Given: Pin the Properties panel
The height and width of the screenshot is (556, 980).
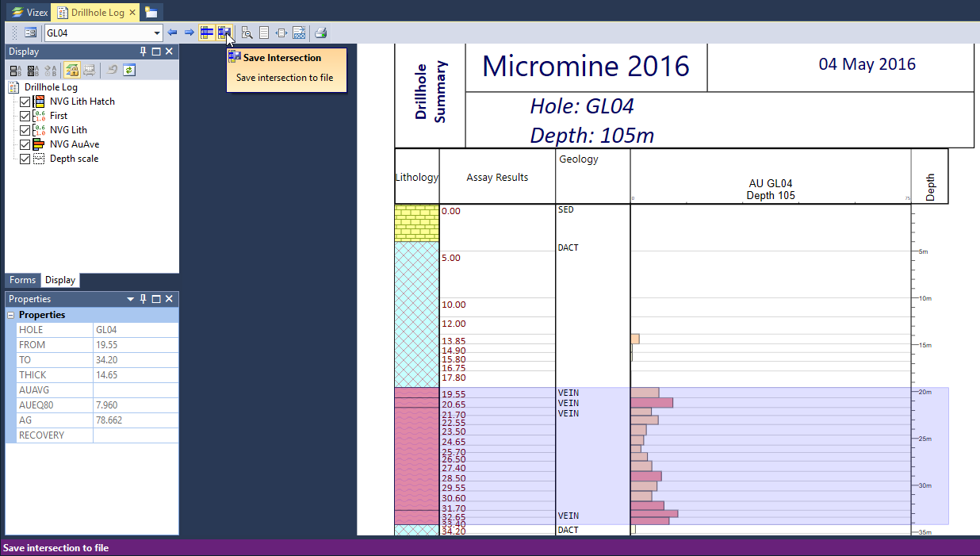Looking at the screenshot, I should pyautogui.click(x=144, y=299).
